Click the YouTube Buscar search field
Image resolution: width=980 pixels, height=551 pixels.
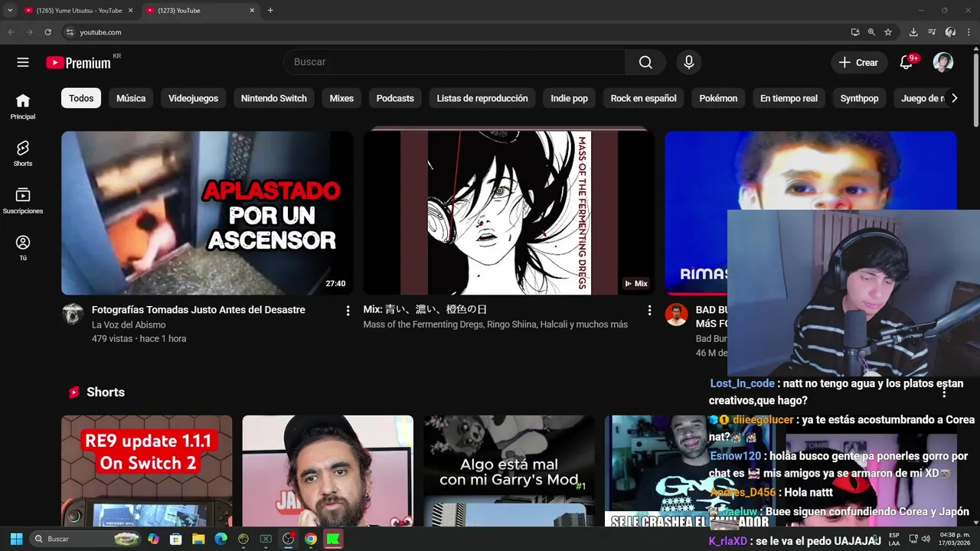click(454, 62)
